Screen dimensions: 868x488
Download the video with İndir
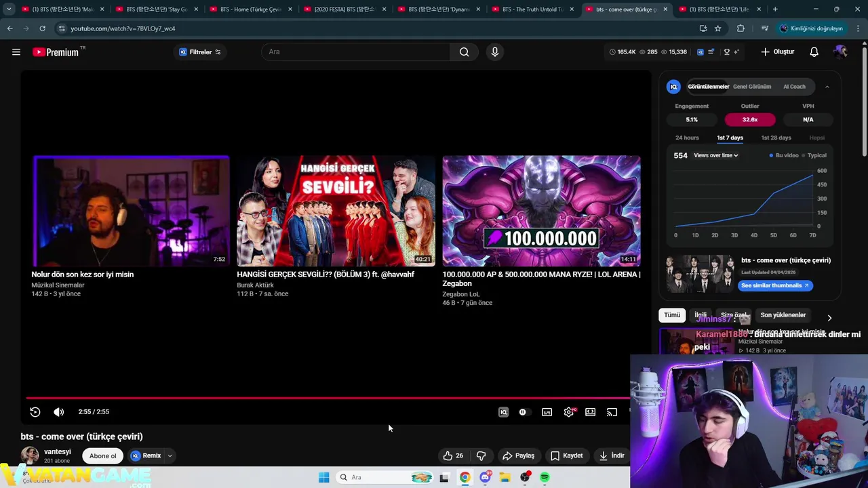pyautogui.click(x=612, y=455)
